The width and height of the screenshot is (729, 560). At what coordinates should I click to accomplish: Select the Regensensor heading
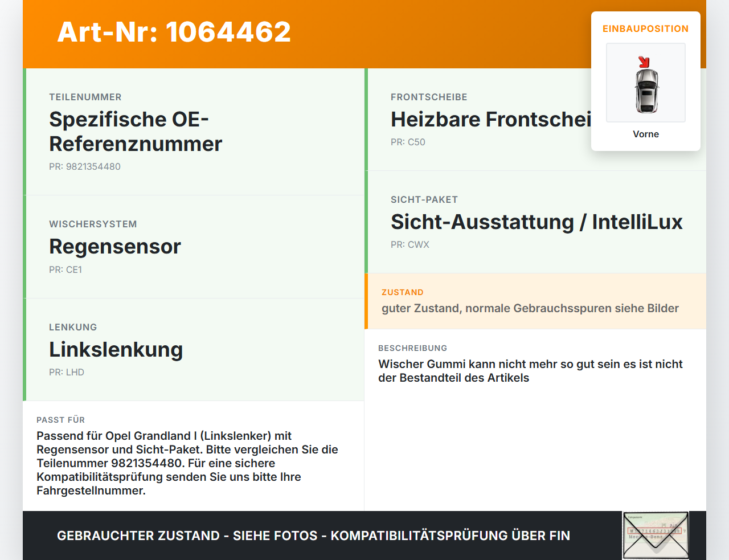[115, 247]
